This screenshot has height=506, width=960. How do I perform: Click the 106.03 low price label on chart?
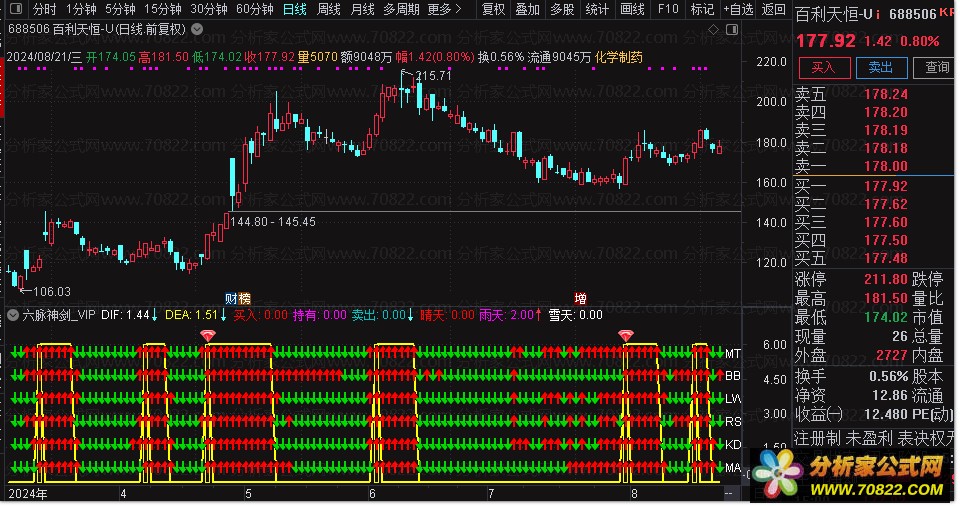coord(51,292)
